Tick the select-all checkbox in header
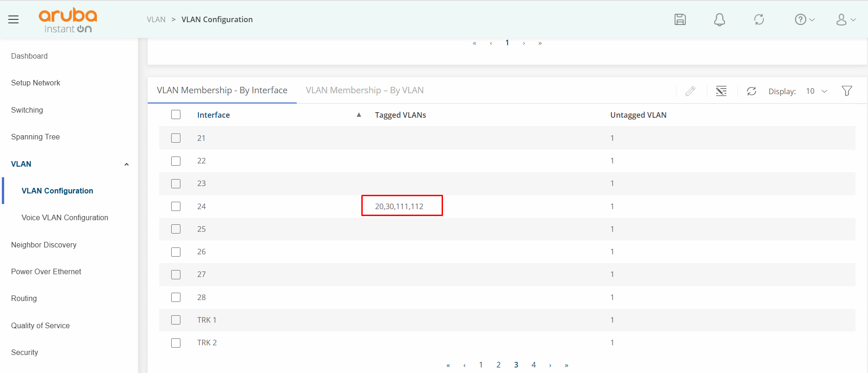Screen dimensions: 868x373 coord(176,114)
